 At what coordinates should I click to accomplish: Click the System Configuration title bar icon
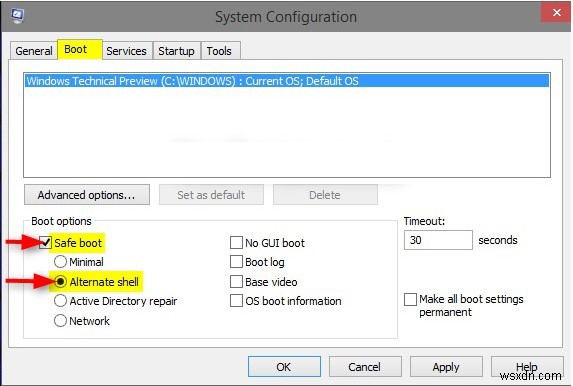(x=17, y=16)
